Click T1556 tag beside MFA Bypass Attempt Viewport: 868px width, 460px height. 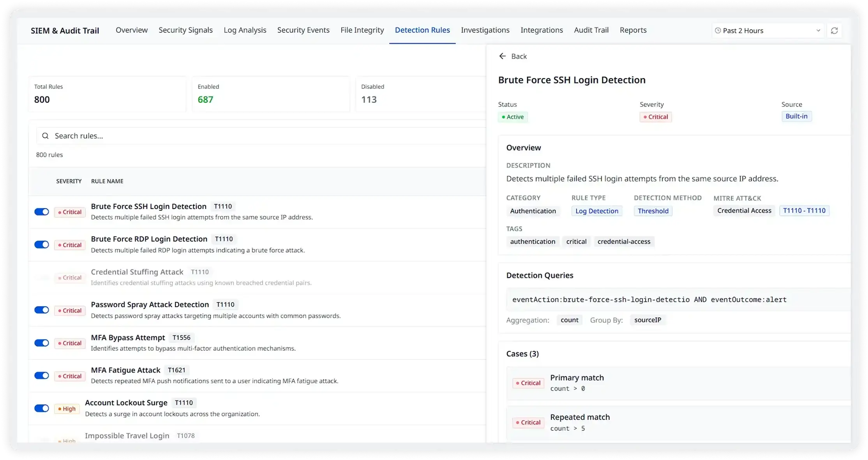pos(182,338)
